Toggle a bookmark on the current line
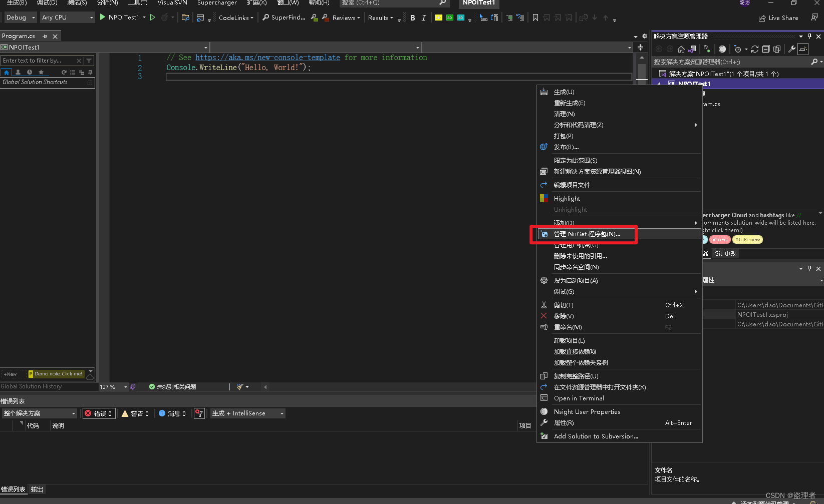Image resolution: width=824 pixels, height=504 pixels. tap(535, 17)
